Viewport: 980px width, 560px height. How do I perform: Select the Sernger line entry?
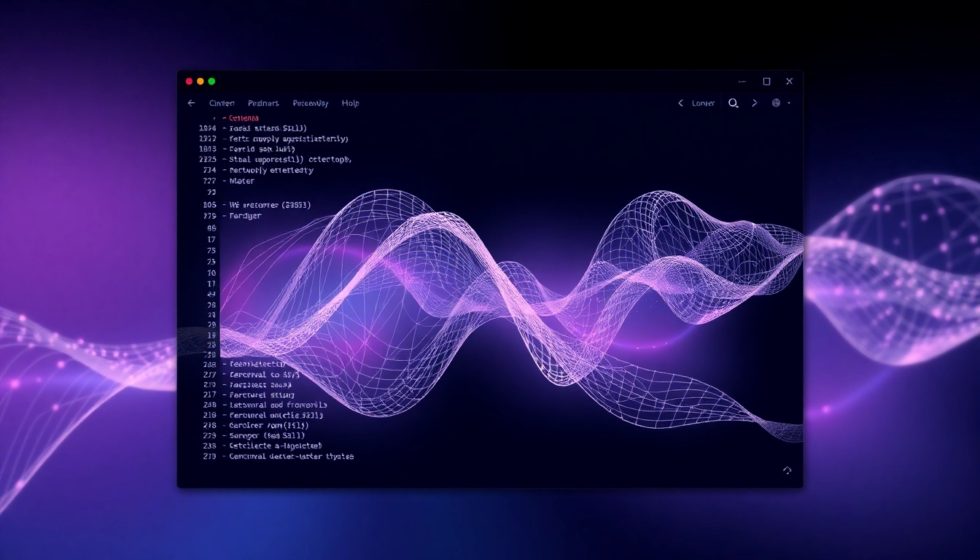pos(266,435)
